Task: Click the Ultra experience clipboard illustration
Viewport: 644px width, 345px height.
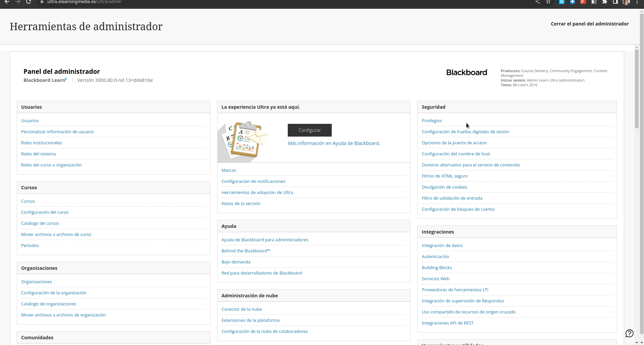Action: click(x=243, y=141)
